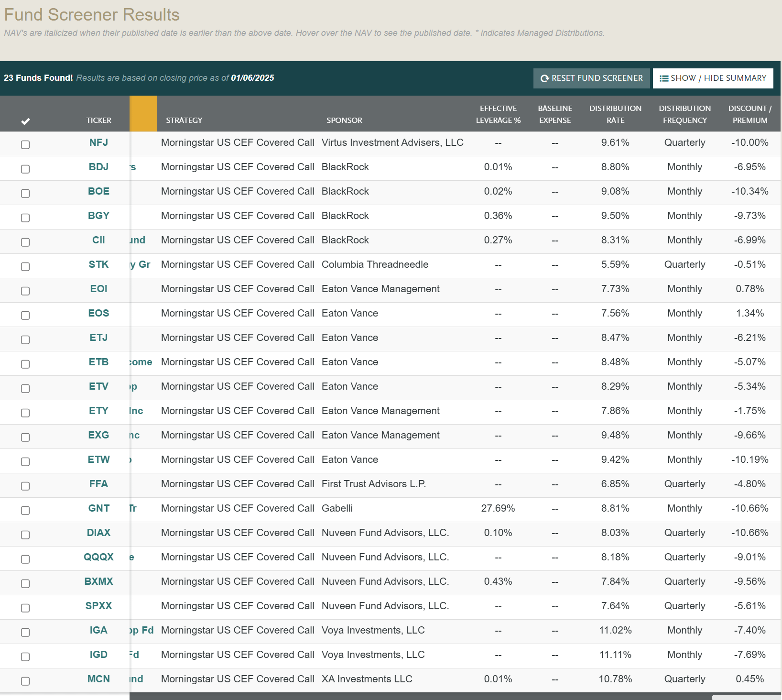Check the checkbox next to NFJ fund
Image resolution: width=782 pixels, height=700 pixels.
click(25, 144)
